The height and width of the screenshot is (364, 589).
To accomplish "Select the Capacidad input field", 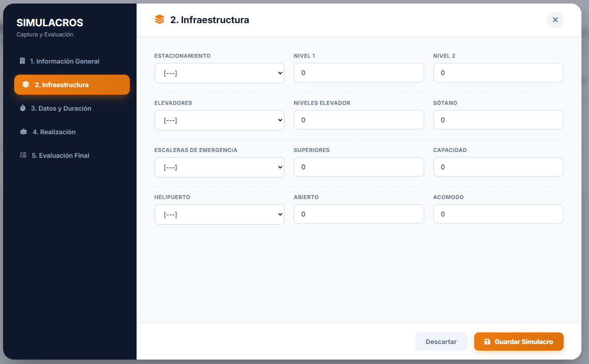I will click(x=498, y=167).
